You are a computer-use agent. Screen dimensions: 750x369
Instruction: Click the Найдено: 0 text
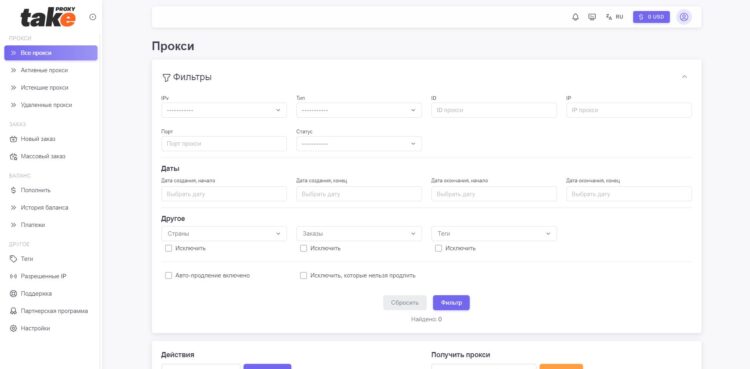coord(426,319)
